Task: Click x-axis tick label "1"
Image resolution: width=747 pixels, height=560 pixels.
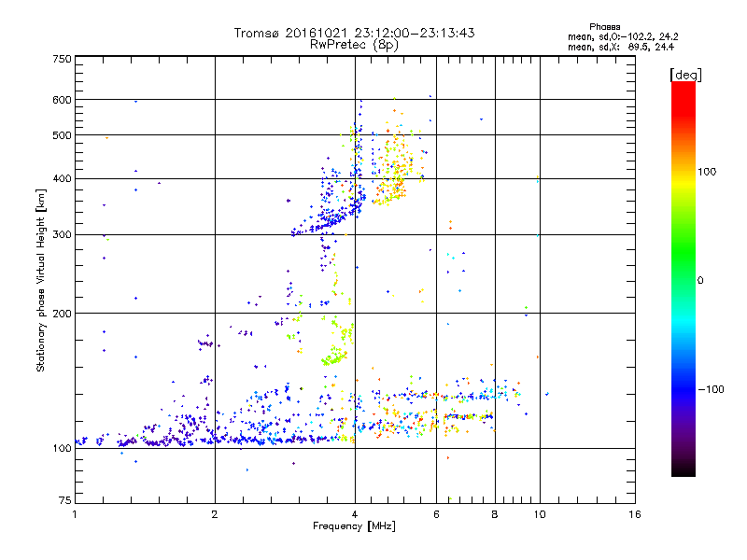Action: pyautogui.click(x=75, y=514)
